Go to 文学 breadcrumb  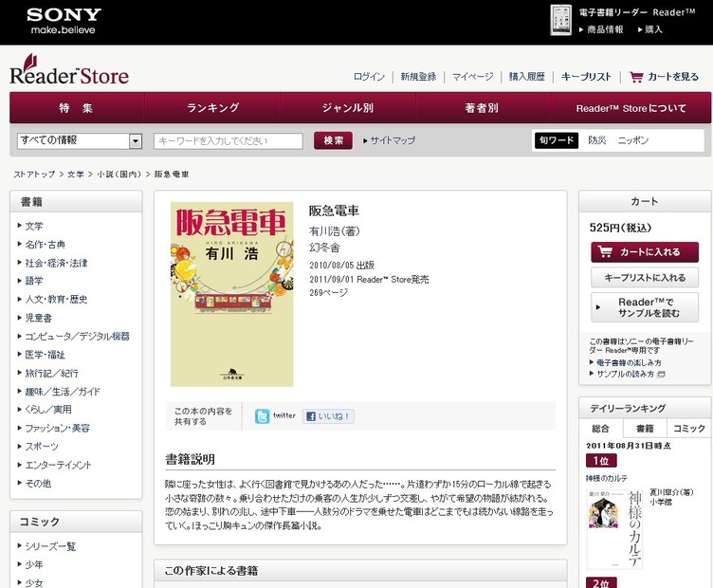click(76, 175)
